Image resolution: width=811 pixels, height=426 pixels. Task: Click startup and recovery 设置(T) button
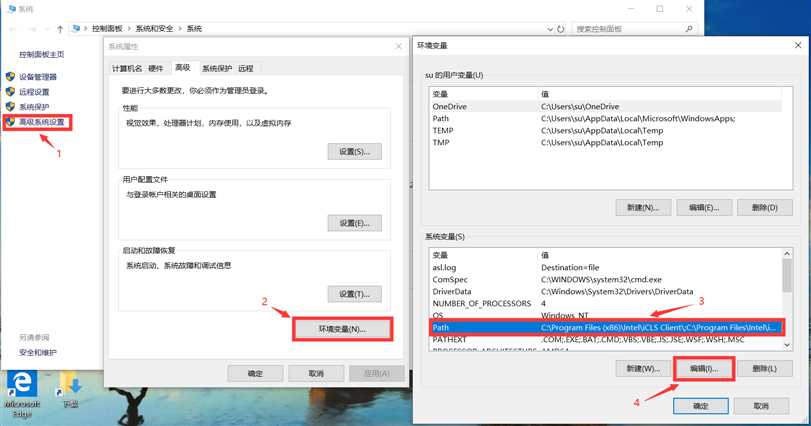click(355, 294)
